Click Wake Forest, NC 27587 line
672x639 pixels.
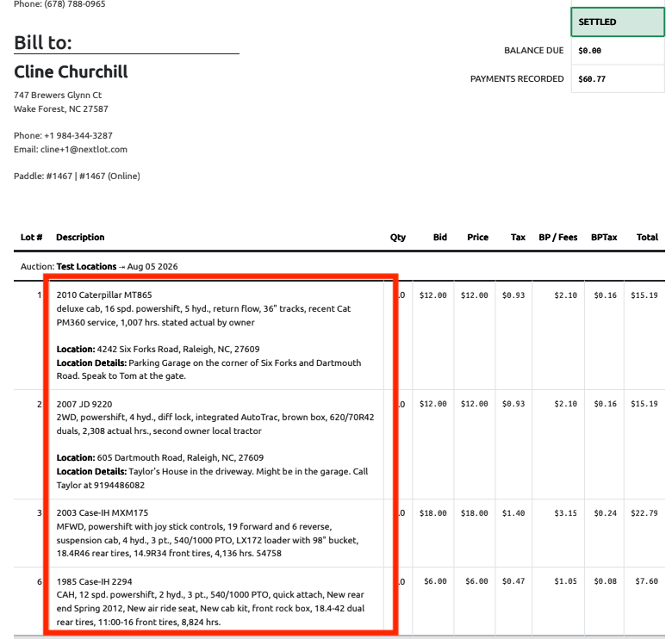(61, 109)
